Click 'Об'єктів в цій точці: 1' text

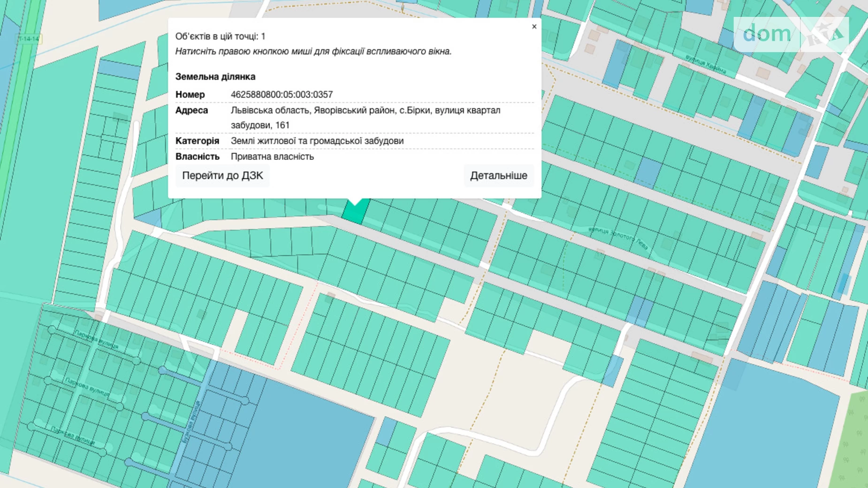[x=220, y=37]
